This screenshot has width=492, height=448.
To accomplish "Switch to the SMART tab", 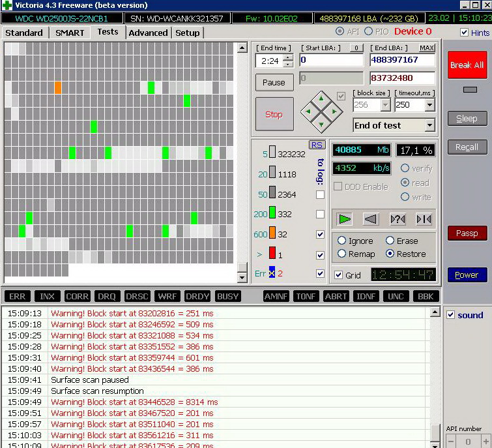I will 70,33.
